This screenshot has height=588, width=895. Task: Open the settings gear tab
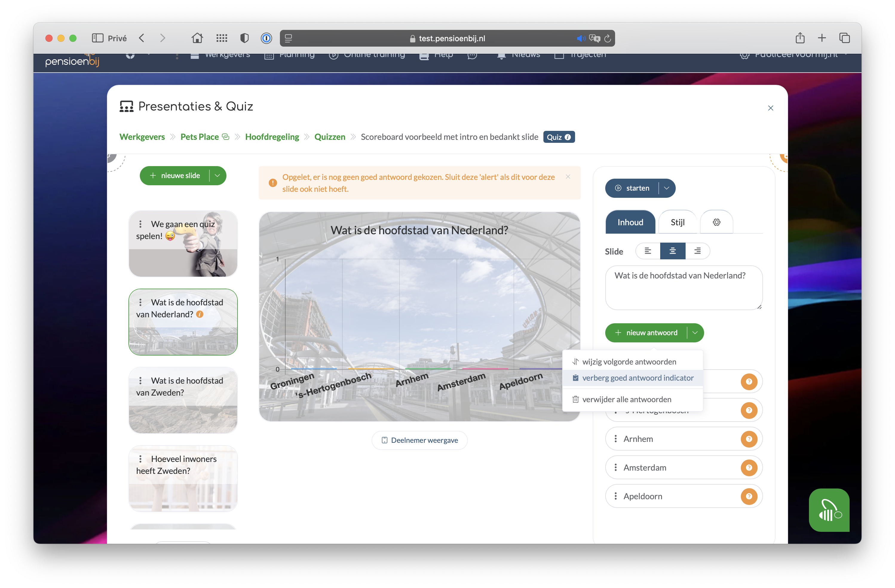click(716, 222)
